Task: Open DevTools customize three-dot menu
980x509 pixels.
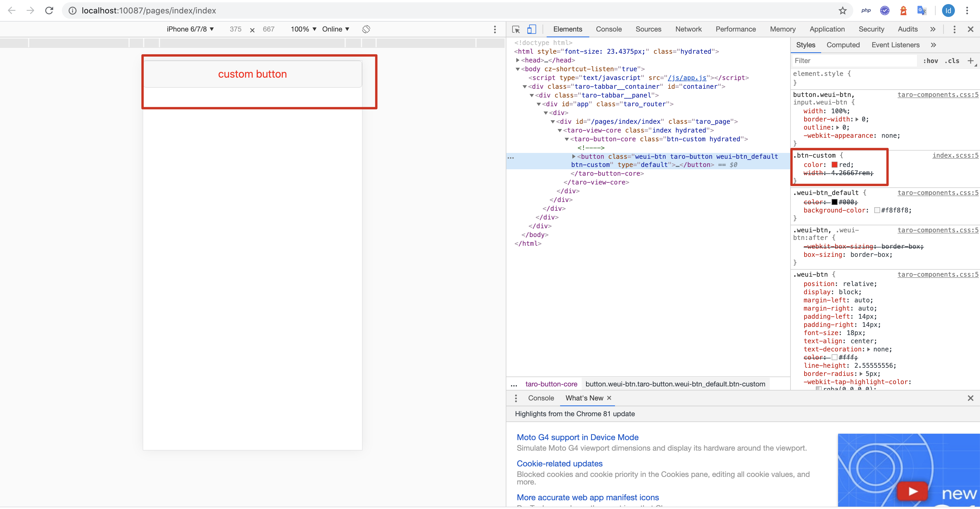Action: tap(954, 29)
